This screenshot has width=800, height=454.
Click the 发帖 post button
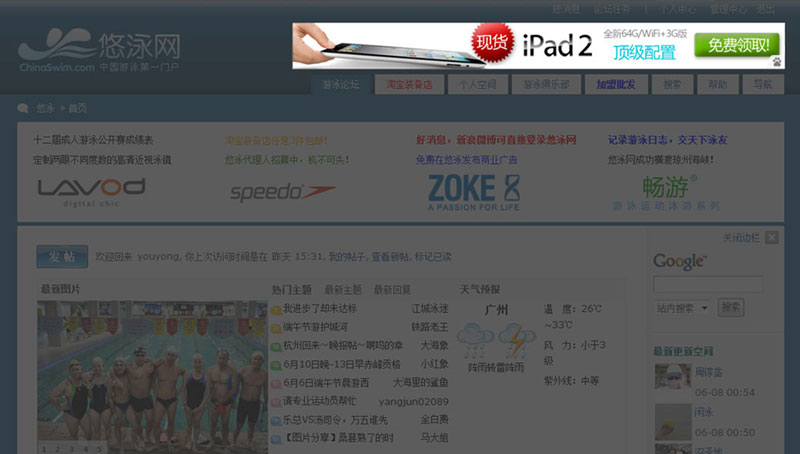pyautogui.click(x=62, y=257)
